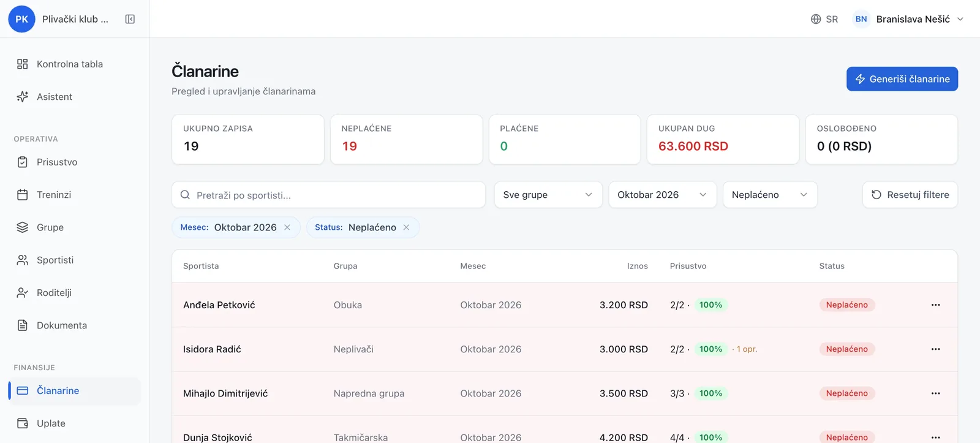Click the 3.500 RSD amount for Mihajlo Dimitrijević
Viewport: 980px width, 443px height.
[x=624, y=393]
